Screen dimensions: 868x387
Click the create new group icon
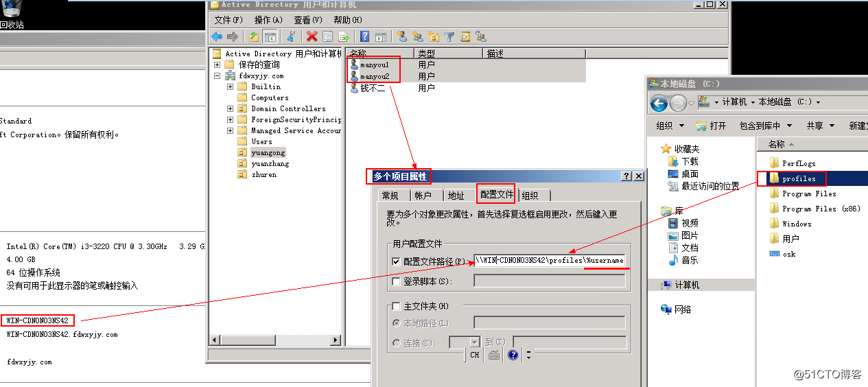tap(418, 36)
